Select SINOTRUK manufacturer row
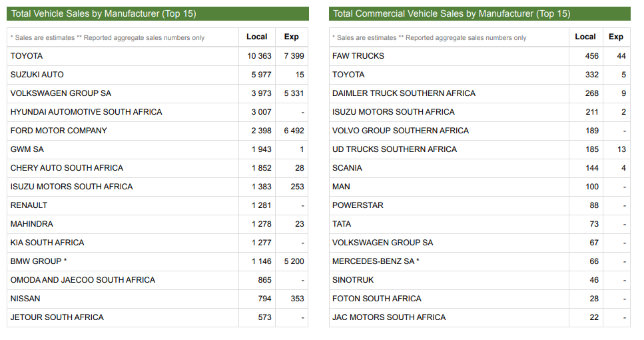 point(480,280)
